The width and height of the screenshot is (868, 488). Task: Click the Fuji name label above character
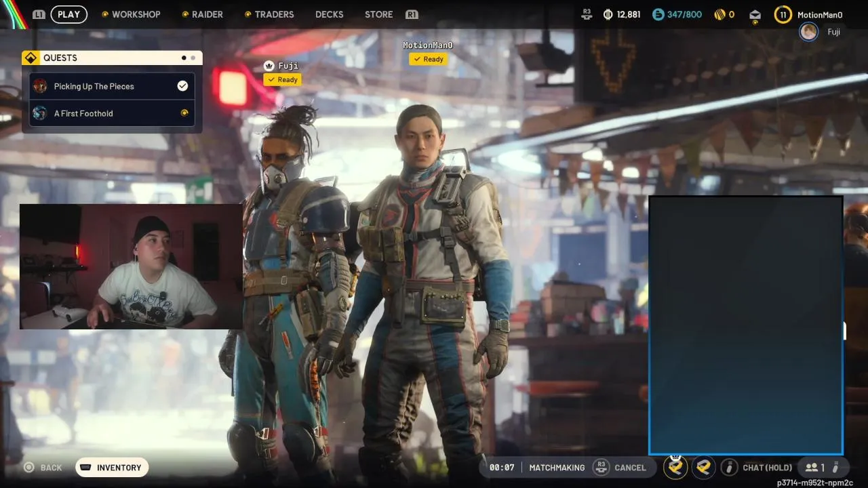[x=288, y=66]
